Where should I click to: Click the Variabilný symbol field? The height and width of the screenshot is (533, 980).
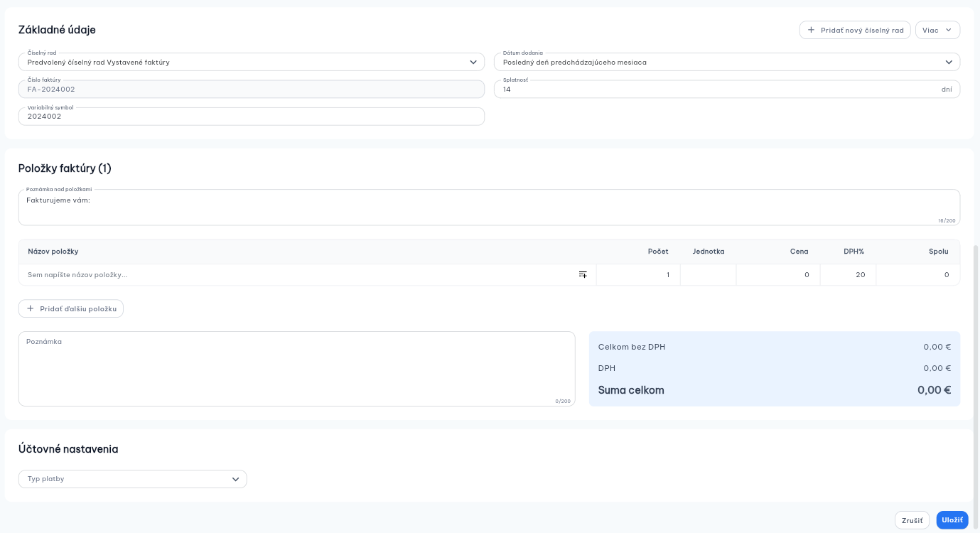[252, 116]
